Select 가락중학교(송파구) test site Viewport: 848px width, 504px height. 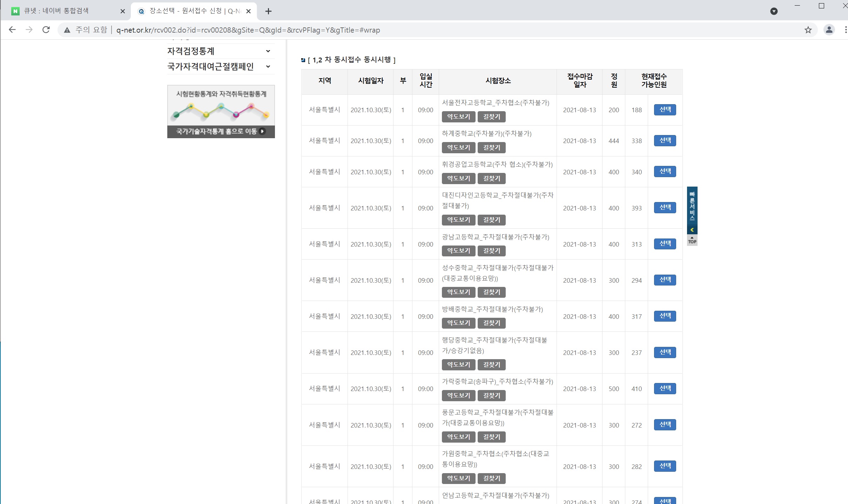665,389
